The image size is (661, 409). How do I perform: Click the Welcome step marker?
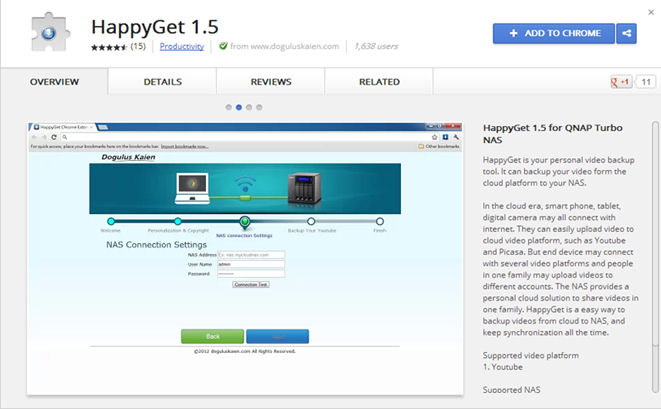(111, 221)
